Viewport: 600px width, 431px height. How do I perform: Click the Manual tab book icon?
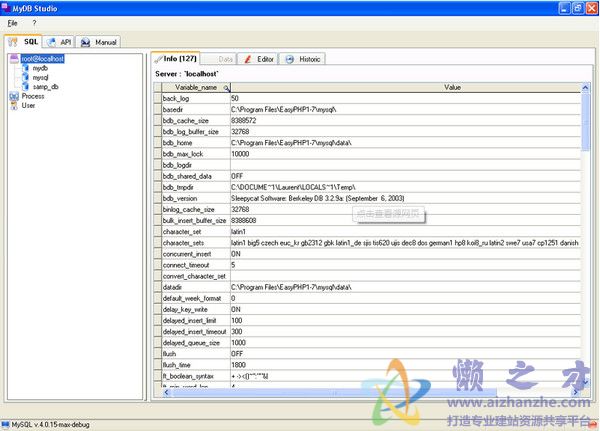pyautogui.click(x=85, y=42)
